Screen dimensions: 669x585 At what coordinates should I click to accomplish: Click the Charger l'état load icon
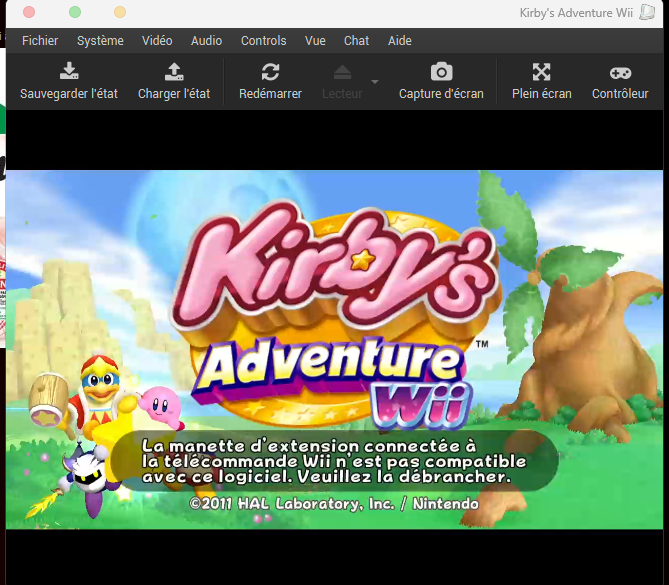pyautogui.click(x=174, y=72)
